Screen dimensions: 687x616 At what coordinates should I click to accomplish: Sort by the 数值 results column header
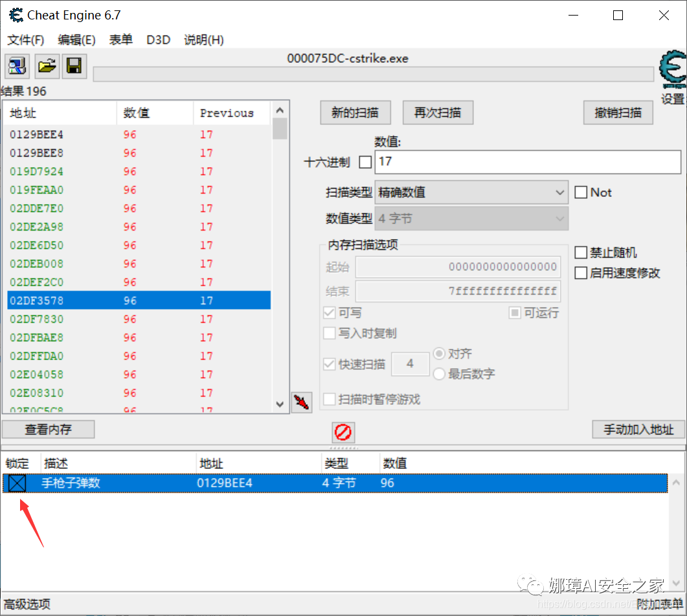coord(155,113)
